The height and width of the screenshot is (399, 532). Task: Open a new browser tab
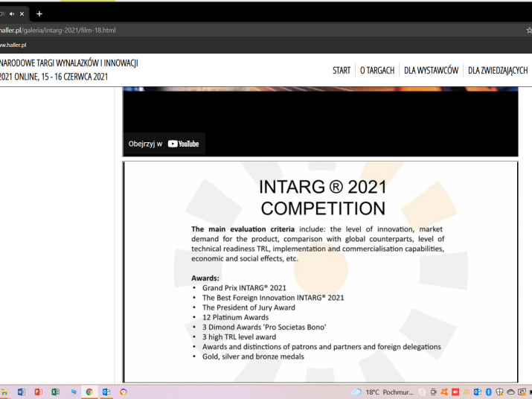(x=39, y=13)
